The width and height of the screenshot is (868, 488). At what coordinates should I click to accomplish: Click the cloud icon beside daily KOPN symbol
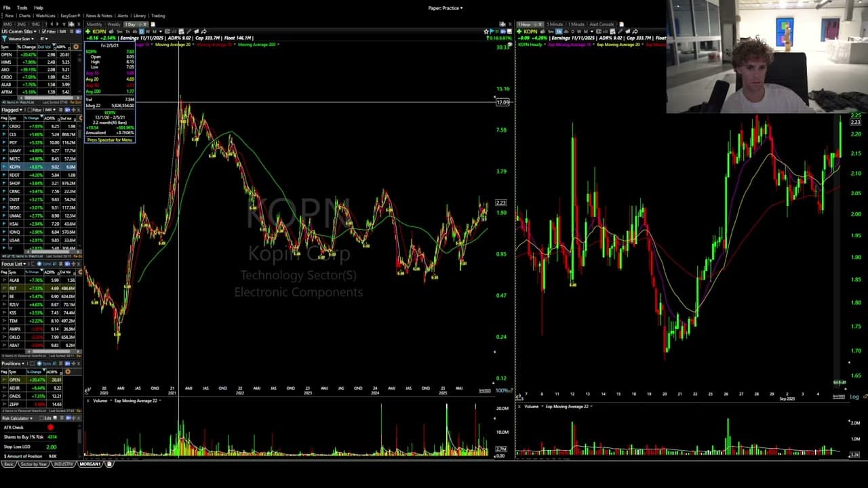(111, 31)
